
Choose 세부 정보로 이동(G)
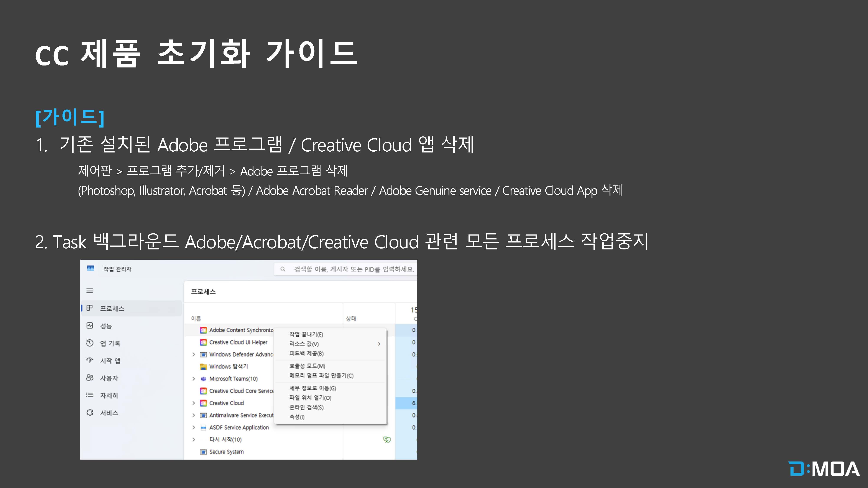click(x=330, y=388)
